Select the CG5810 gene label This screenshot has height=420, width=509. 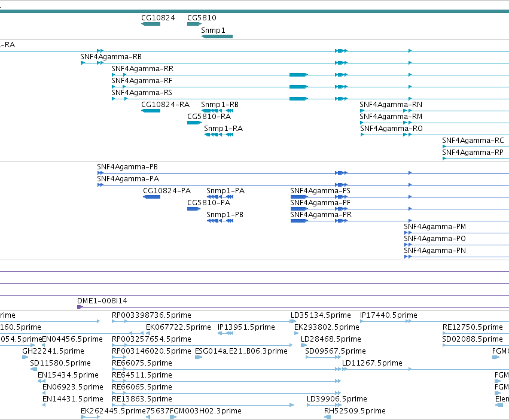pyautogui.click(x=202, y=18)
